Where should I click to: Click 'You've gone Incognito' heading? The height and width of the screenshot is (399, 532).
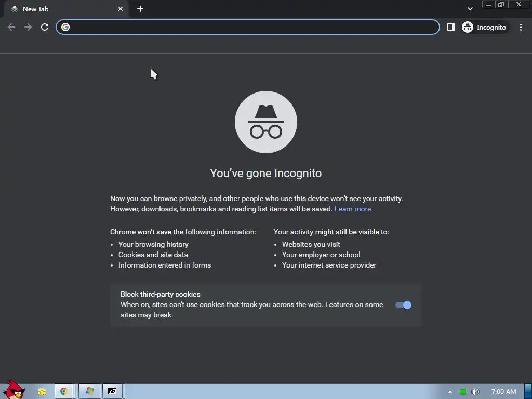coord(265,173)
